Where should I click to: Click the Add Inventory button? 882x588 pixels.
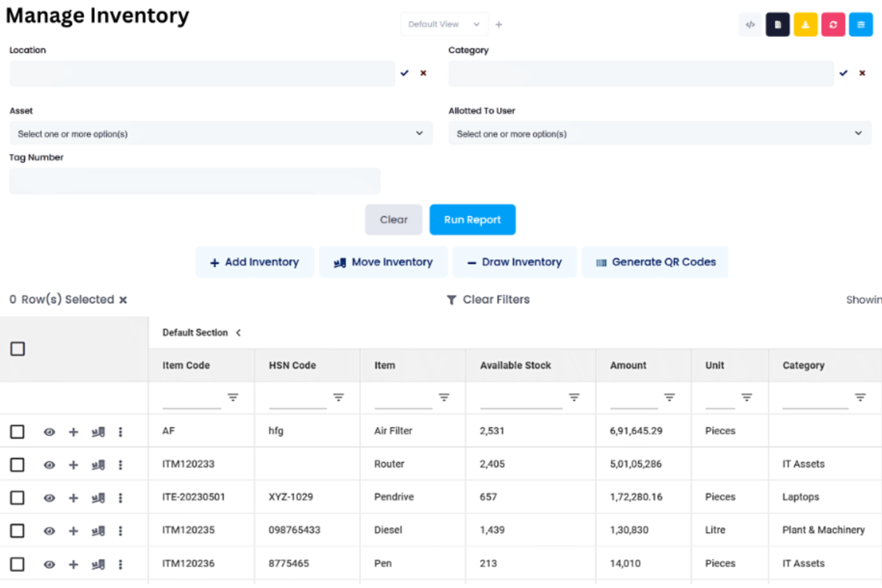point(254,262)
